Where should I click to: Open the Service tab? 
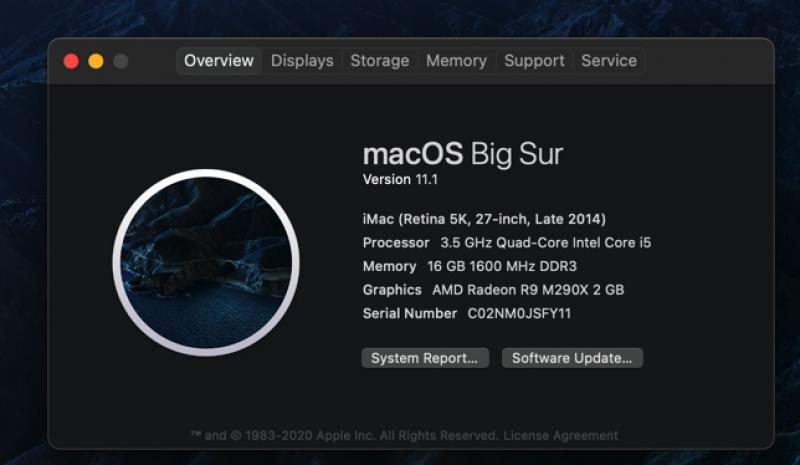(609, 61)
